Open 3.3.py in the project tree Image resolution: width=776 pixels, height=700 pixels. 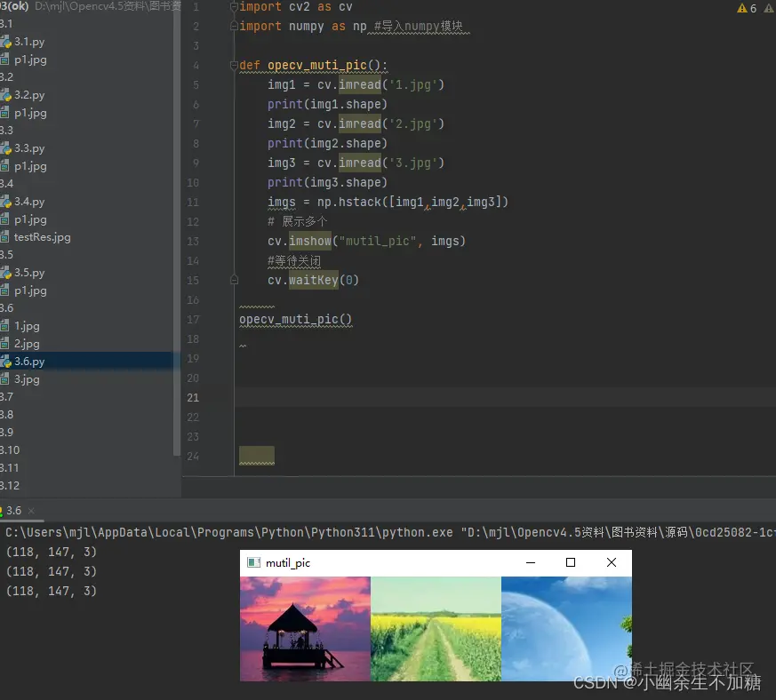[28, 148]
